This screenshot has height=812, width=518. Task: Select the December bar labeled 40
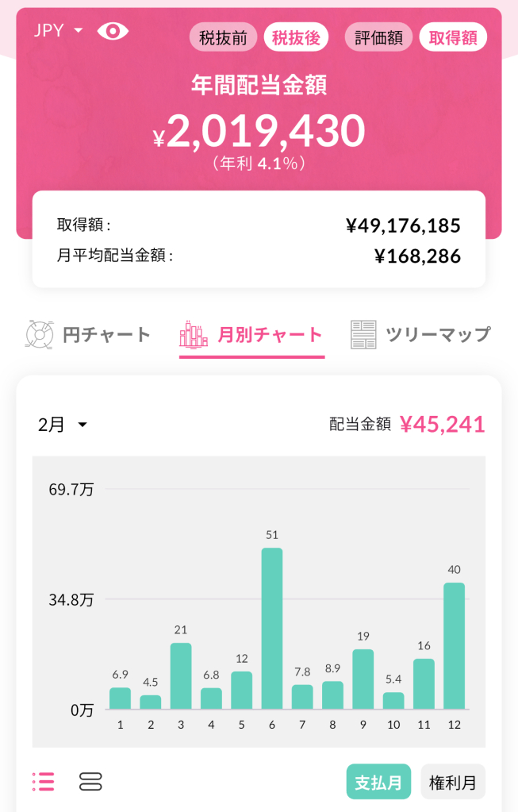click(x=455, y=646)
